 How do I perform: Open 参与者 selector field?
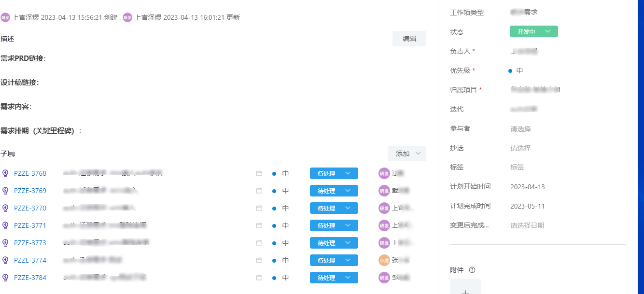pos(520,129)
